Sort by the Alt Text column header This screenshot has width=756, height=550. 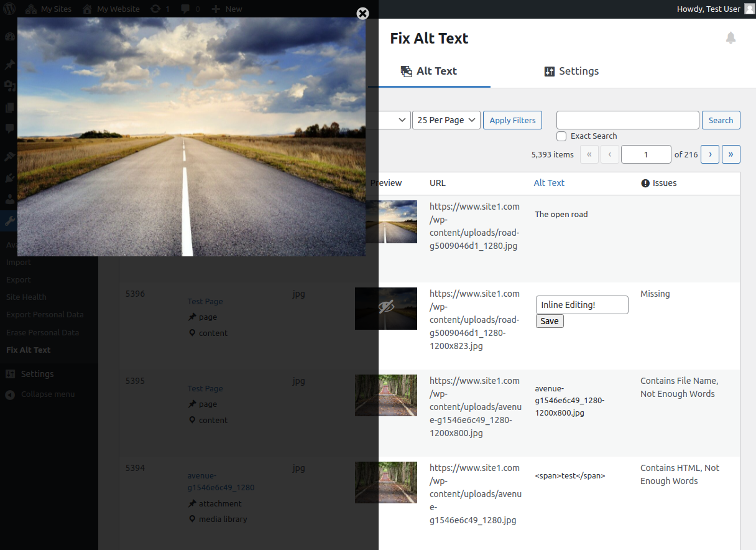point(549,183)
